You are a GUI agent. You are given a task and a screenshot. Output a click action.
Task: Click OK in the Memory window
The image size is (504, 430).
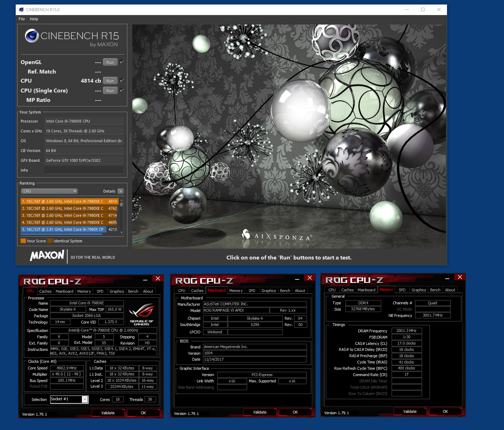446,411
